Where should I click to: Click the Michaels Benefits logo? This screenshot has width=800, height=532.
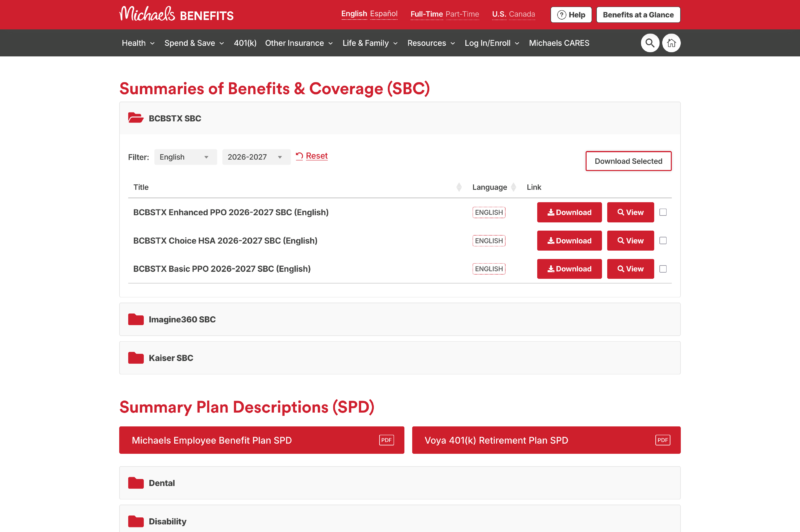point(177,14)
